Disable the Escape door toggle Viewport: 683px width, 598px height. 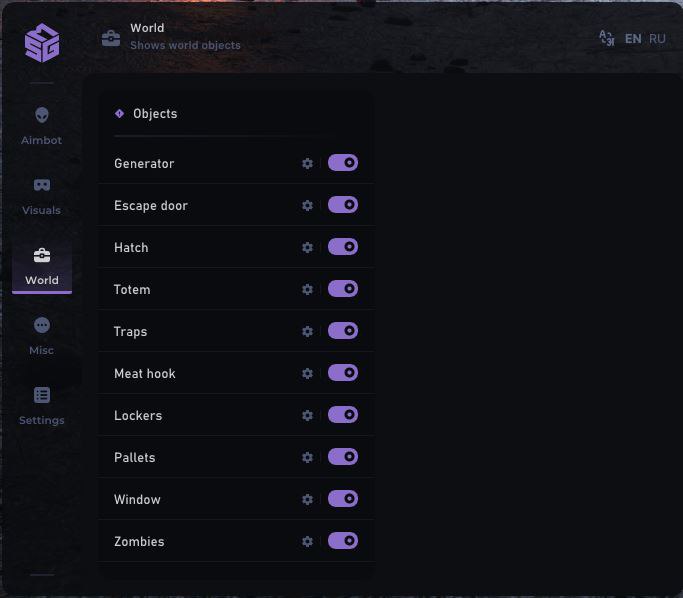(x=343, y=205)
